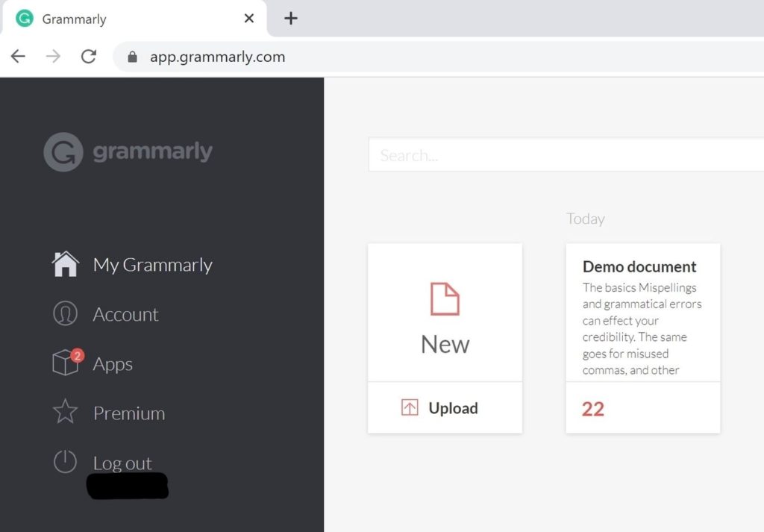
Task: Click the Today section label
Action: [585, 219]
